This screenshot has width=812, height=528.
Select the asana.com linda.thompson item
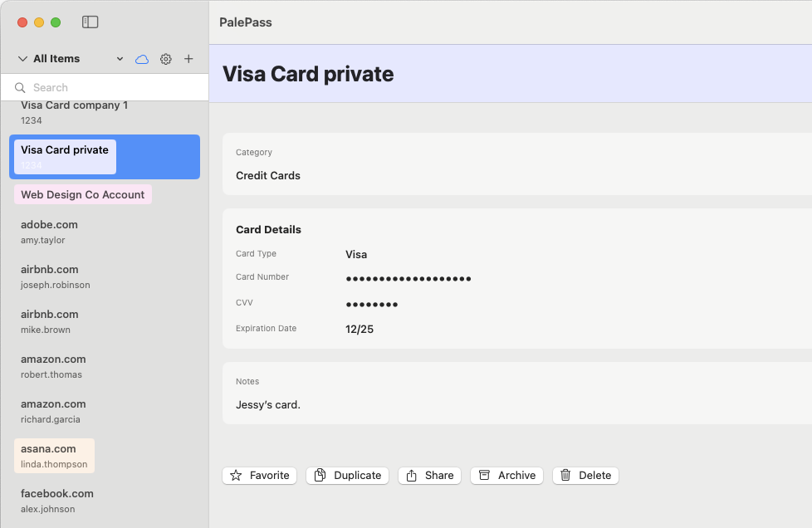point(54,456)
